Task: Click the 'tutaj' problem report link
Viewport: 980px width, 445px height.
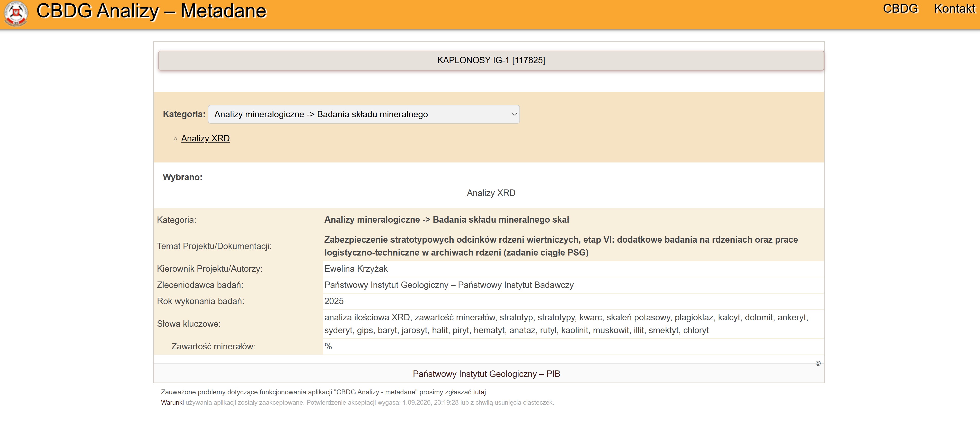Action: point(479,392)
